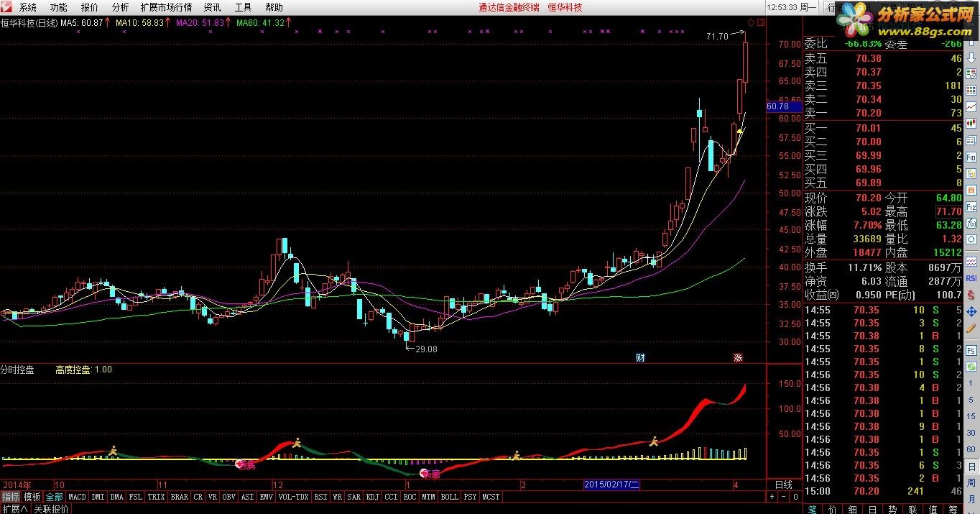Click the diamond icon above price axis
This screenshot has width=980, height=514.
[x=751, y=22]
